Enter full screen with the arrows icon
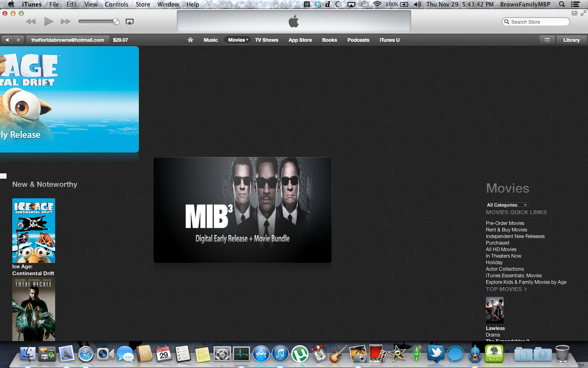This screenshot has height=368, width=588. (583, 13)
